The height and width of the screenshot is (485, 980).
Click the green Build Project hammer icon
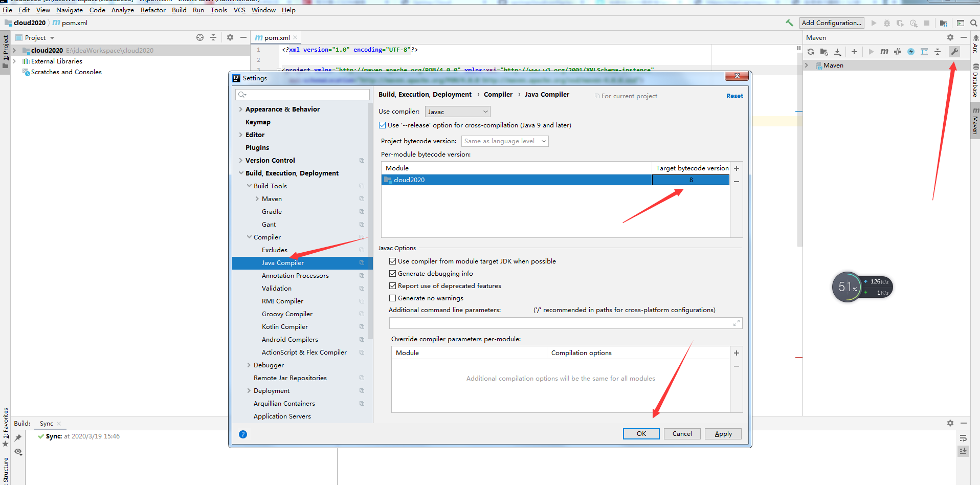click(789, 23)
